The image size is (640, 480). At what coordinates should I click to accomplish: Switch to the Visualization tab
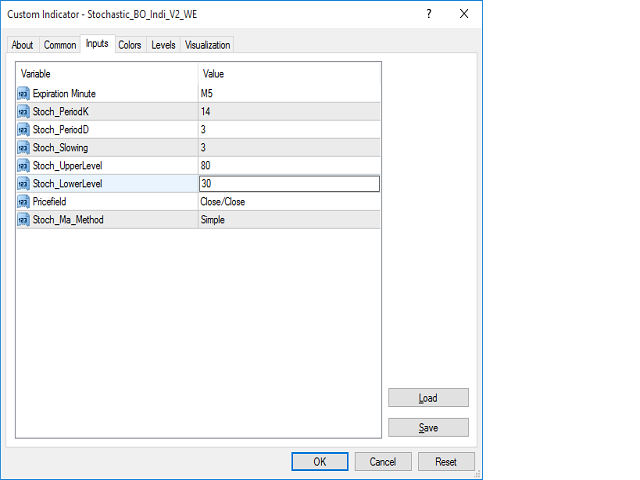click(207, 45)
